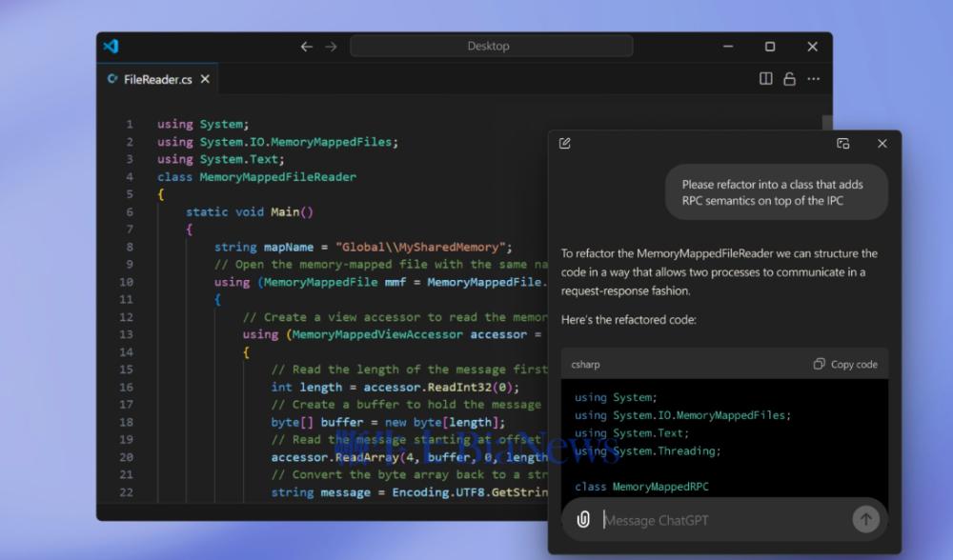Send the message with arrow button
953x560 pixels.
(x=865, y=519)
